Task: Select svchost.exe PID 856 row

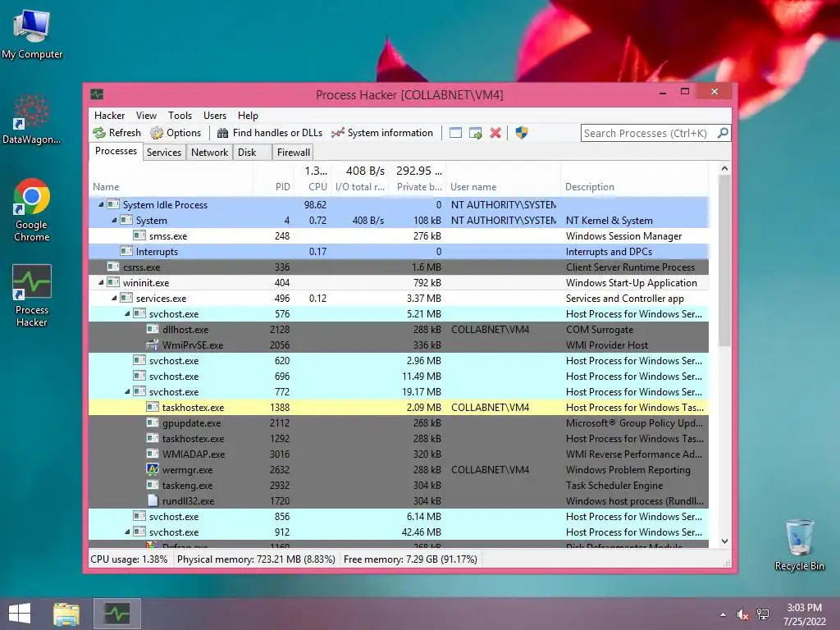Action: pos(399,517)
